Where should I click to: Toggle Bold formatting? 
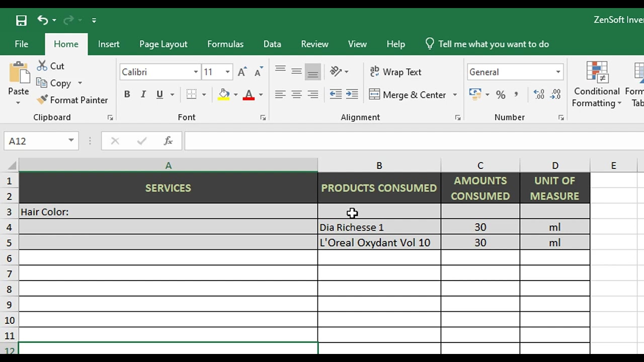[x=127, y=95]
